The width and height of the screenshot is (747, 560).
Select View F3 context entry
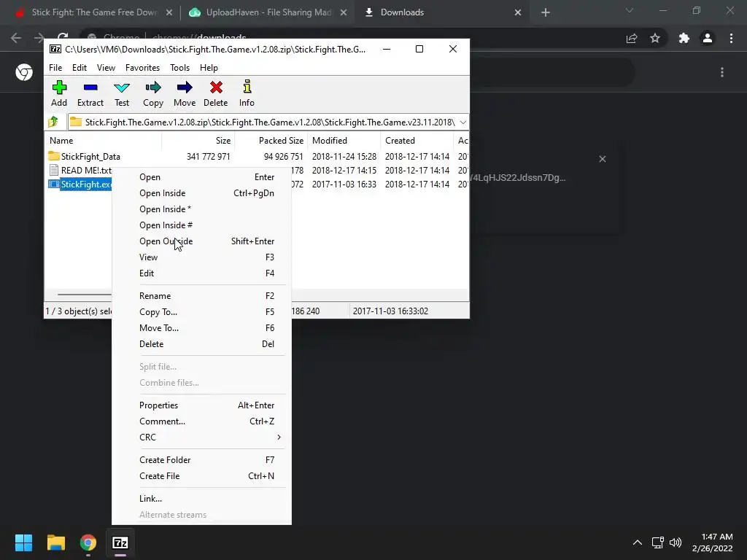pos(201,257)
